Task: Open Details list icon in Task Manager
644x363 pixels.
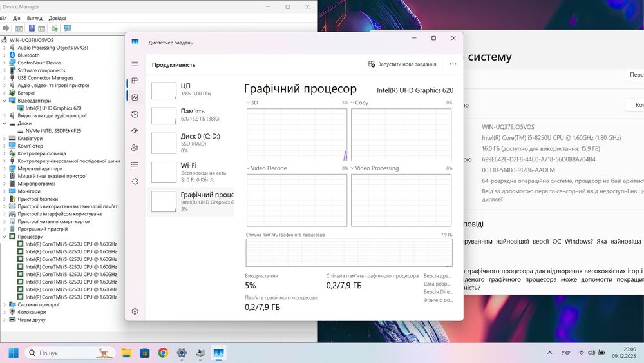Action: 135,164
